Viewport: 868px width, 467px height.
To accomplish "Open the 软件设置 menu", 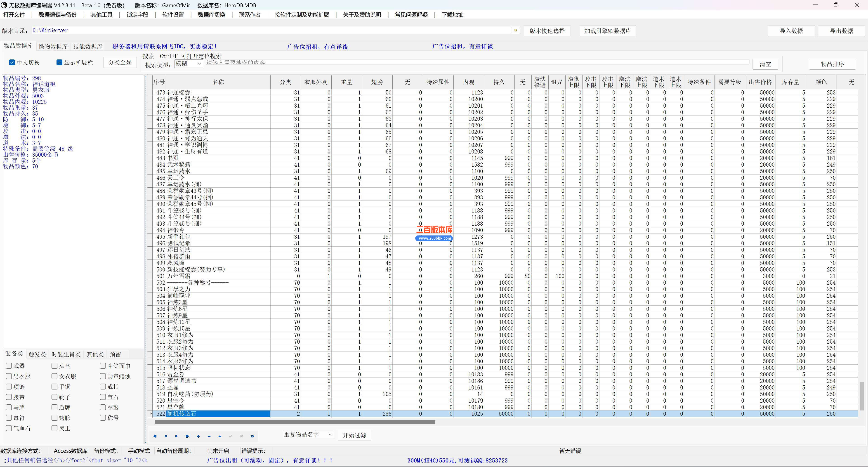I will [x=173, y=14].
